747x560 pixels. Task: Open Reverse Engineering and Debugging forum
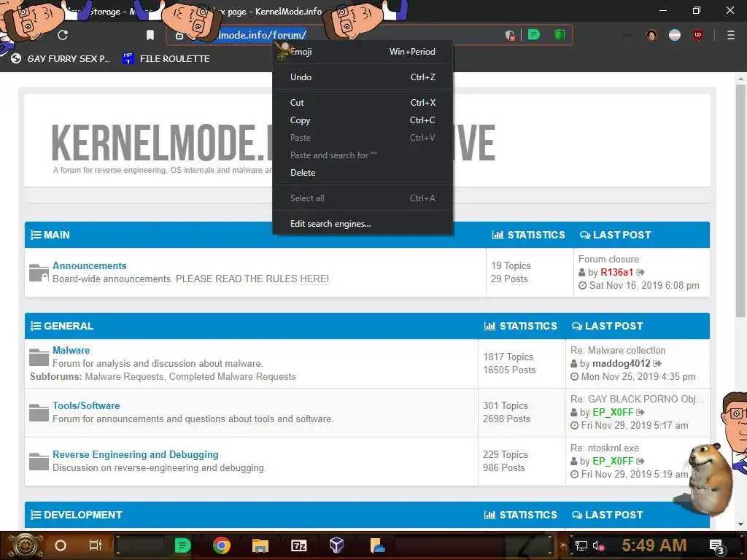tap(135, 455)
